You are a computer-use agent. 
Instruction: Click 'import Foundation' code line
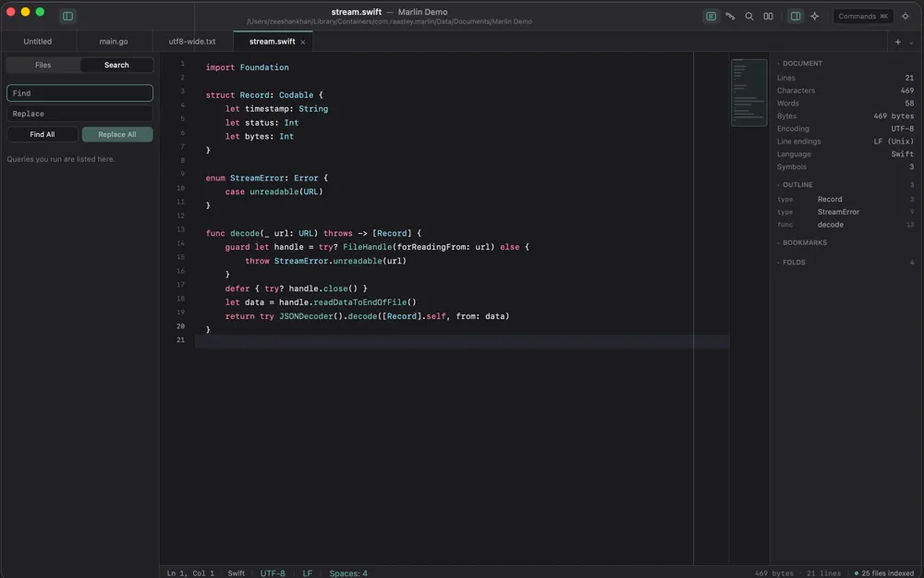click(x=247, y=68)
